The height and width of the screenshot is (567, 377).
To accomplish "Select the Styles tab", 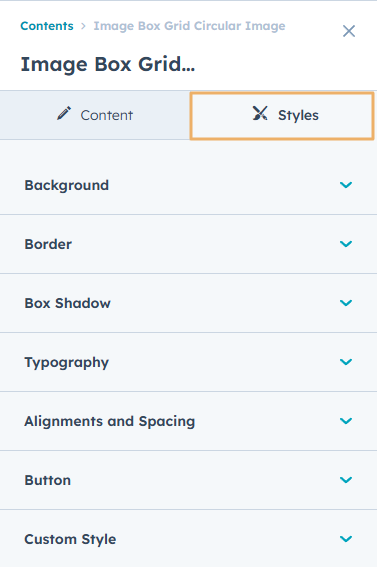I will pos(282,115).
